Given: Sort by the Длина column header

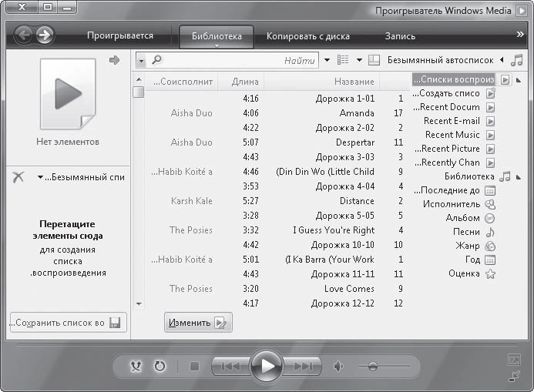Looking at the screenshot, I should [x=240, y=82].
